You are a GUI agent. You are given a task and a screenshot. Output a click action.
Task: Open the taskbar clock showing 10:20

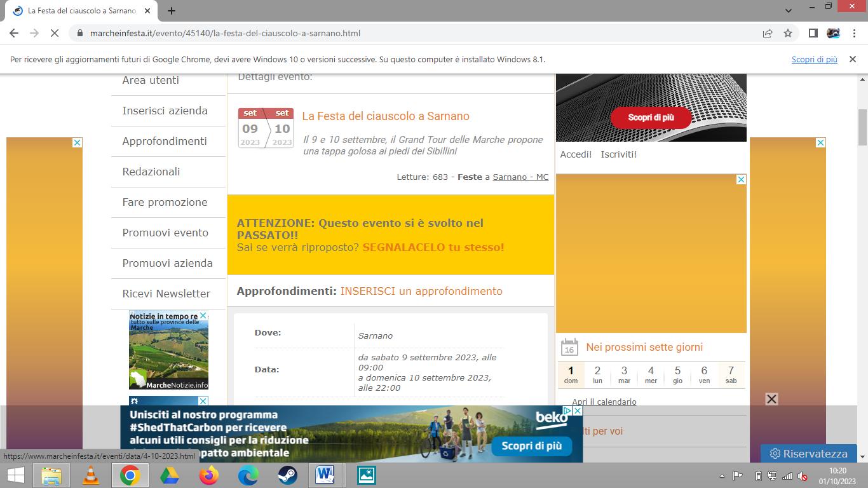click(837, 475)
